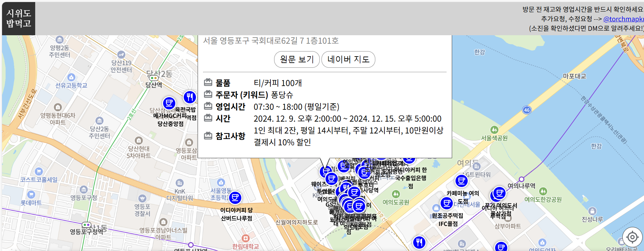Select the 영등포경남아너스빌 아파트 icon
The height and width of the screenshot is (251, 644).
pyautogui.click(x=163, y=222)
